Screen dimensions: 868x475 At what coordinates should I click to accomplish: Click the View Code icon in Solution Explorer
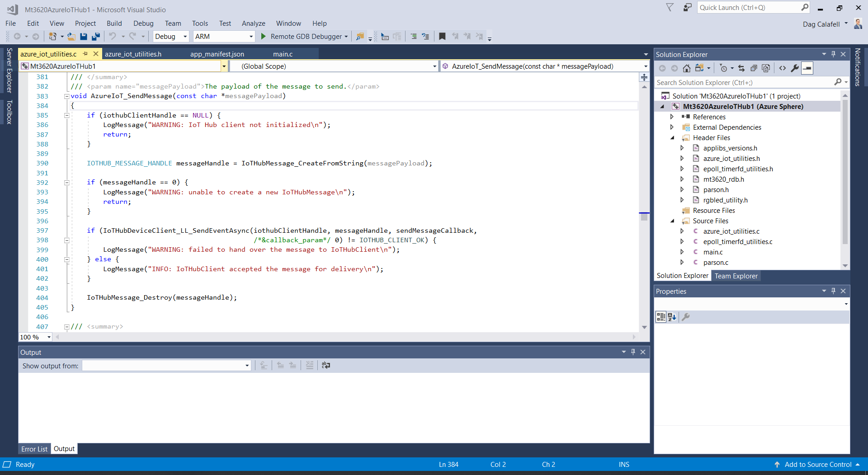pos(783,68)
